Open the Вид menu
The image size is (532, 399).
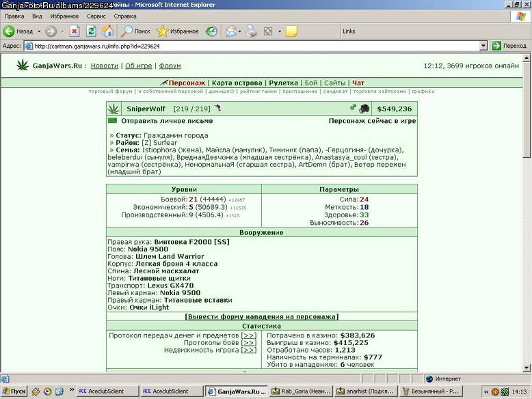[x=37, y=16]
